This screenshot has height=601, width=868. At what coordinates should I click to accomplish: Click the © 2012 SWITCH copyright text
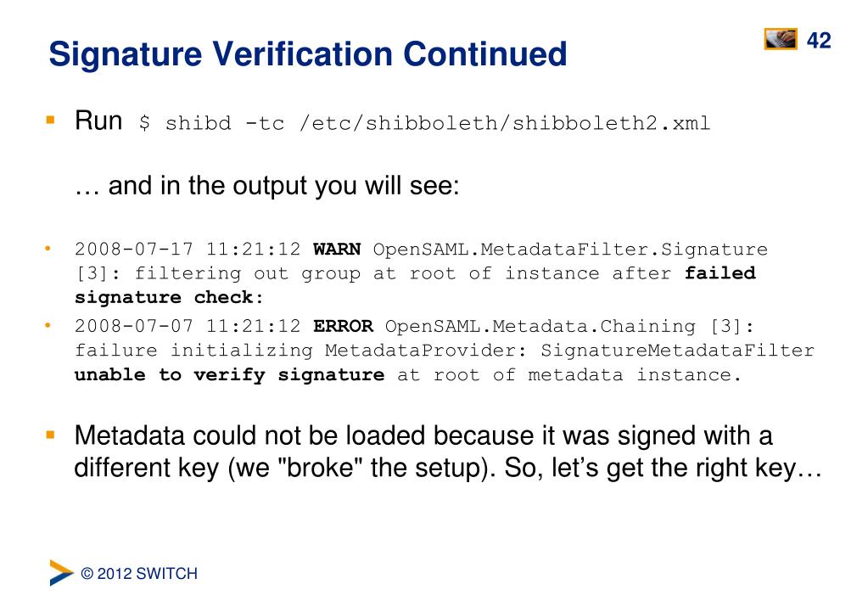(x=139, y=573)
